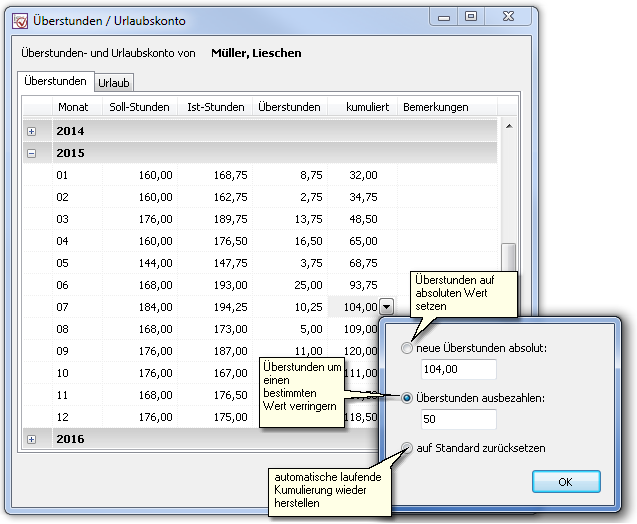Open the Überstunden tab
The height and width of the screenshot is (524, 637).
click(55, 81)
